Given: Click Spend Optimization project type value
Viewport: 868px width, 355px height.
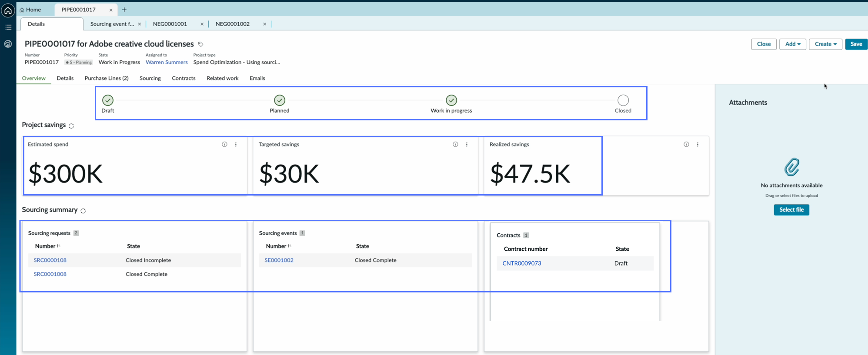Looking at the screenshot, I should 237,62.
